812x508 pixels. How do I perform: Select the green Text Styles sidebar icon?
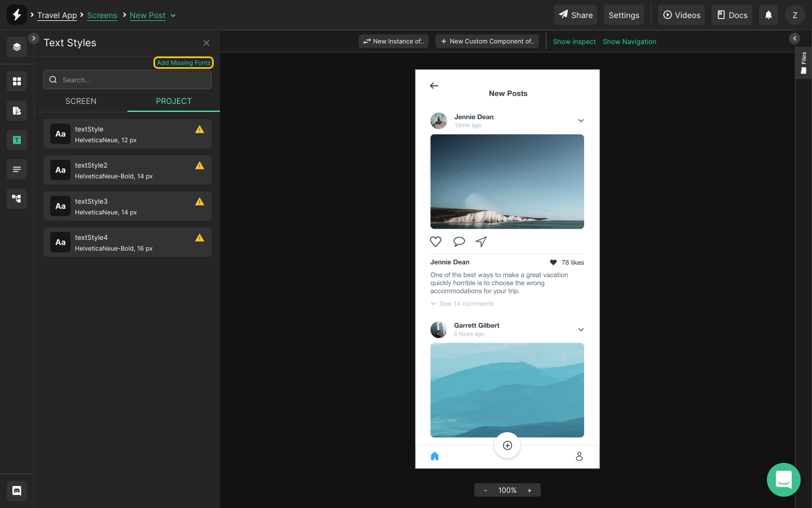[17, 140]
